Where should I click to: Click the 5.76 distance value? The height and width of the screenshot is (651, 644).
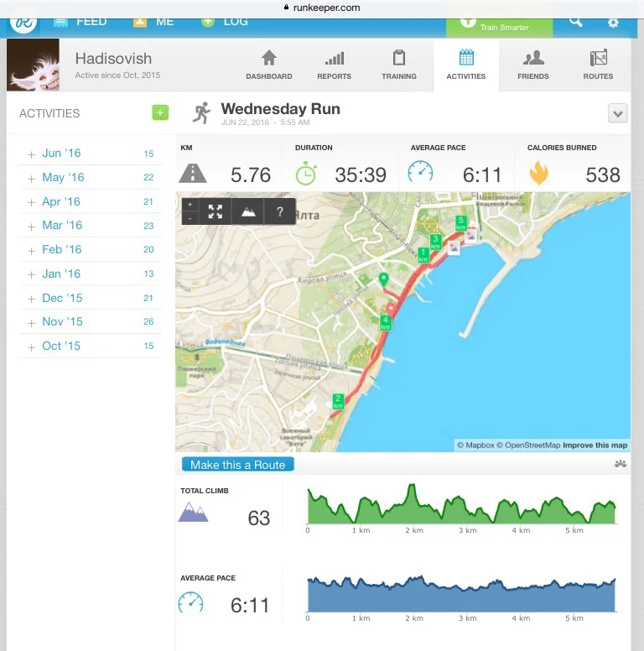(251, 174)
